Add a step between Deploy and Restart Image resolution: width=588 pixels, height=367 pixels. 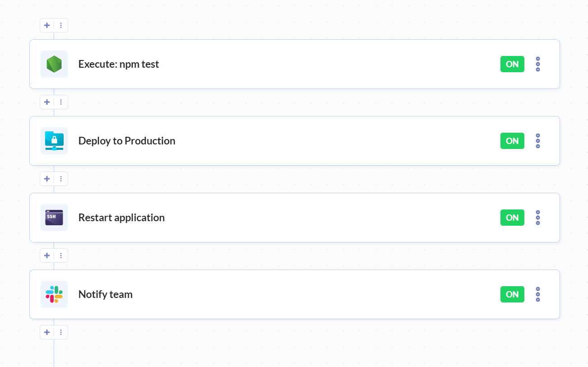pos(46,179)
